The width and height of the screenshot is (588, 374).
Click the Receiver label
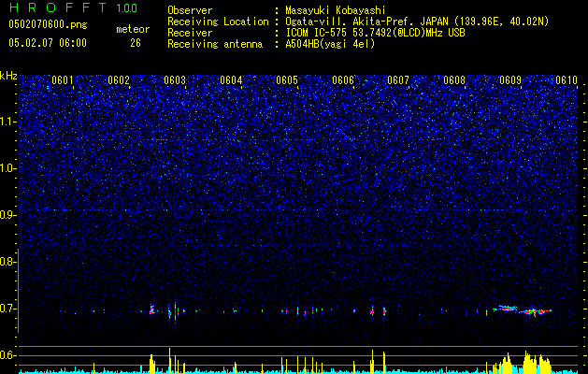coord(190,33)
